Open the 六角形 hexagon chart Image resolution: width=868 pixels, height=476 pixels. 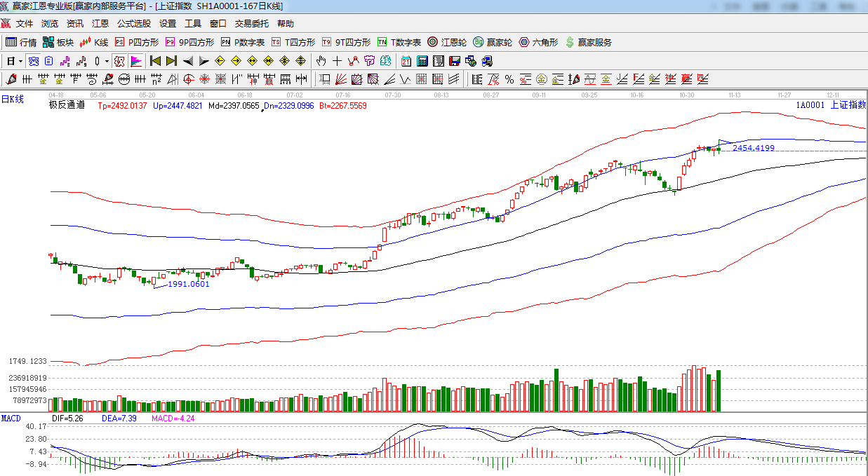(x=538, y=42)
